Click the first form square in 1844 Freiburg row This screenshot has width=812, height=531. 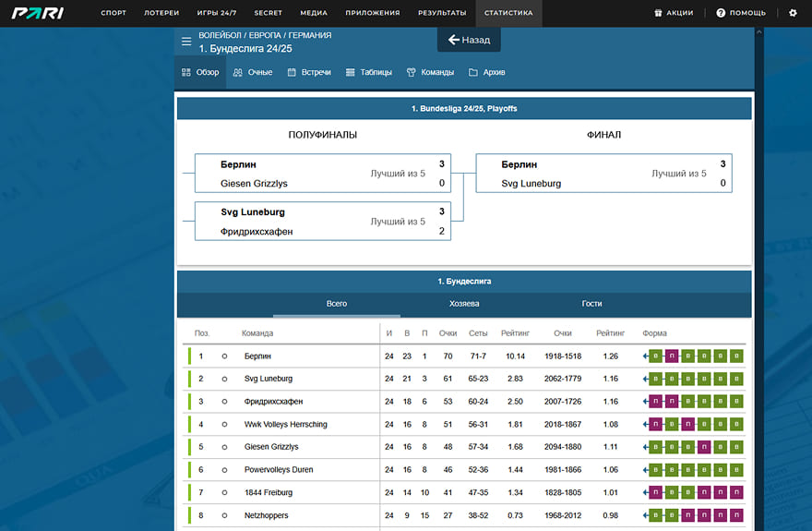pyautogui.click(x=656, y=492)
